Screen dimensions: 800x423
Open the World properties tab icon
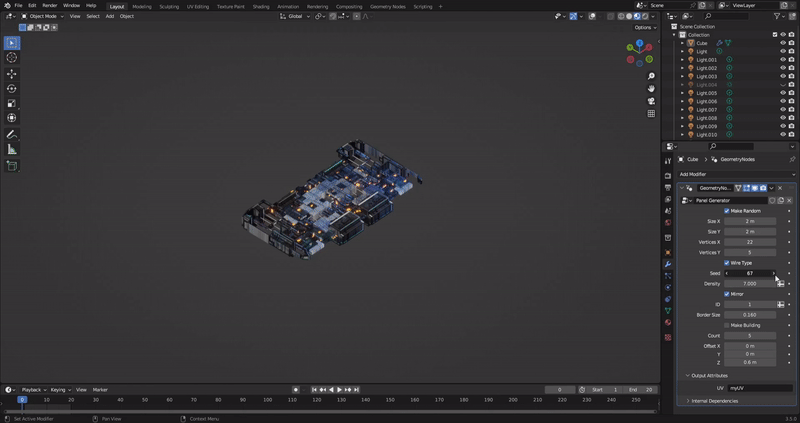(668, 222)
